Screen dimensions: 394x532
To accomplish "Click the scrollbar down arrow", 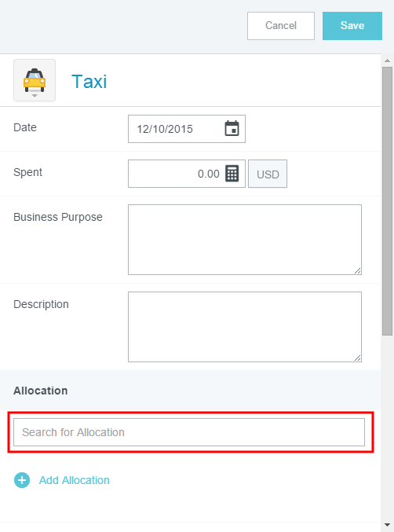I will click(387, 525).
